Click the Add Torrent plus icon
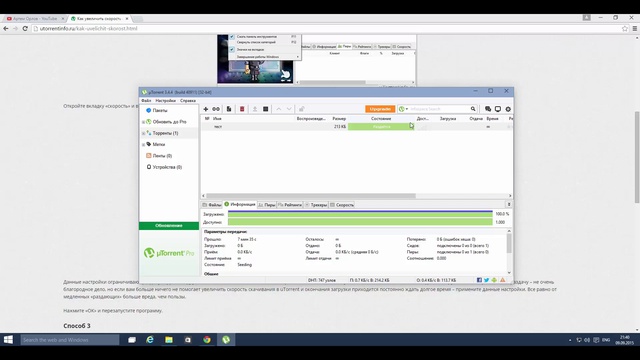The width and height of the screenshot is (640, 360). (x=206, y=109)
